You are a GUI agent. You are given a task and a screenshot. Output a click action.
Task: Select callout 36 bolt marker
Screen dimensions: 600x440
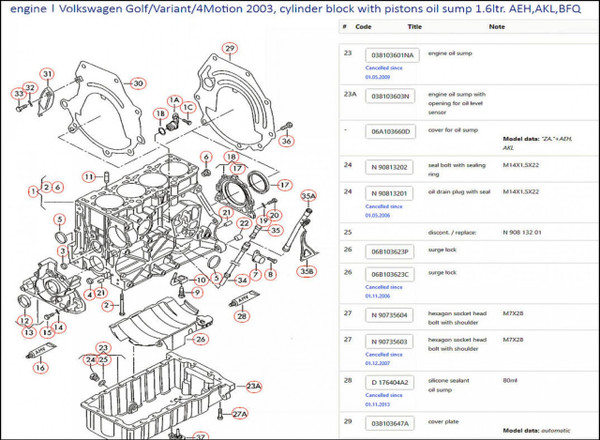[287, 141]
